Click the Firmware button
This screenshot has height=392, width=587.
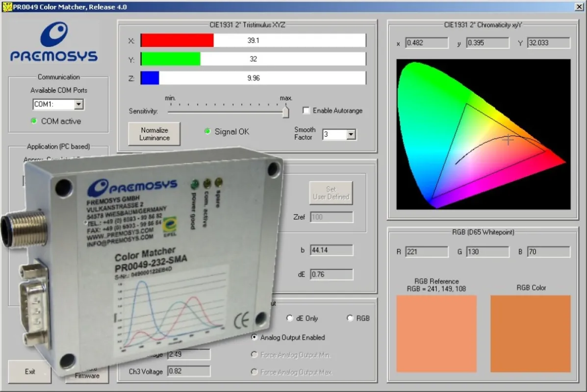click(87, 376)
